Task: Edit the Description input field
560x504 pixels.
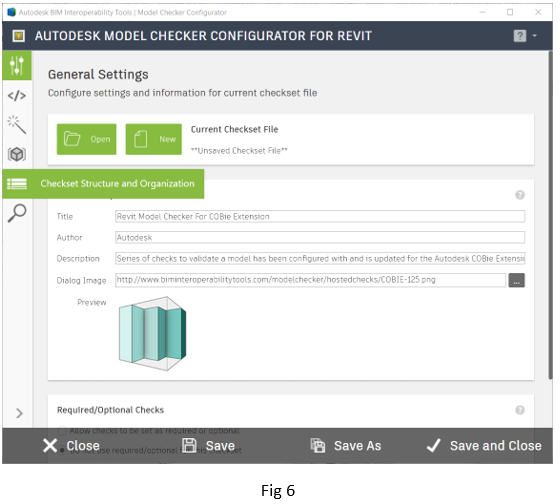Action: point(320,259)
